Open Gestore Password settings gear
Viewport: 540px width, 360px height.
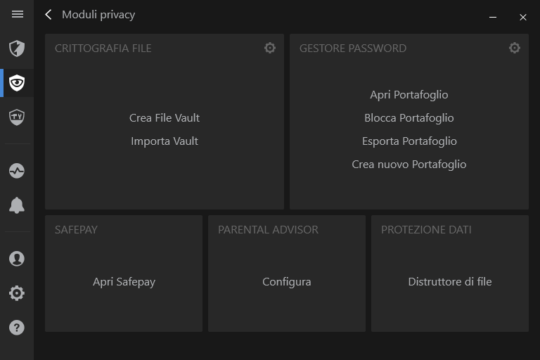click(x=515, y=48)
